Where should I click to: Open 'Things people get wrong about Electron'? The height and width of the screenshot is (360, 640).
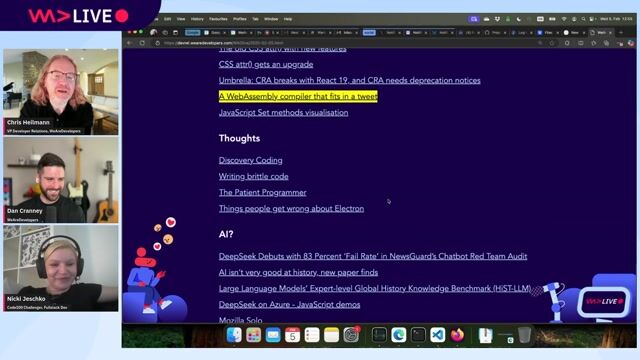[x=291, y=209]
